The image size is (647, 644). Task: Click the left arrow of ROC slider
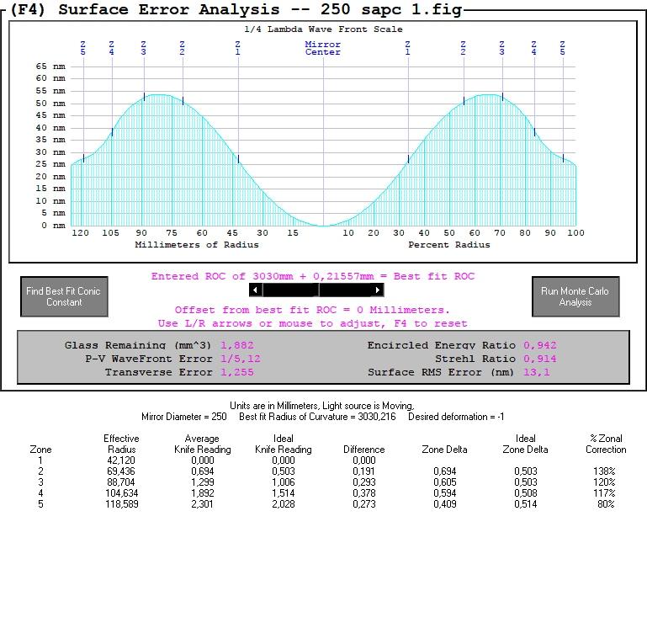pos(256,290)
